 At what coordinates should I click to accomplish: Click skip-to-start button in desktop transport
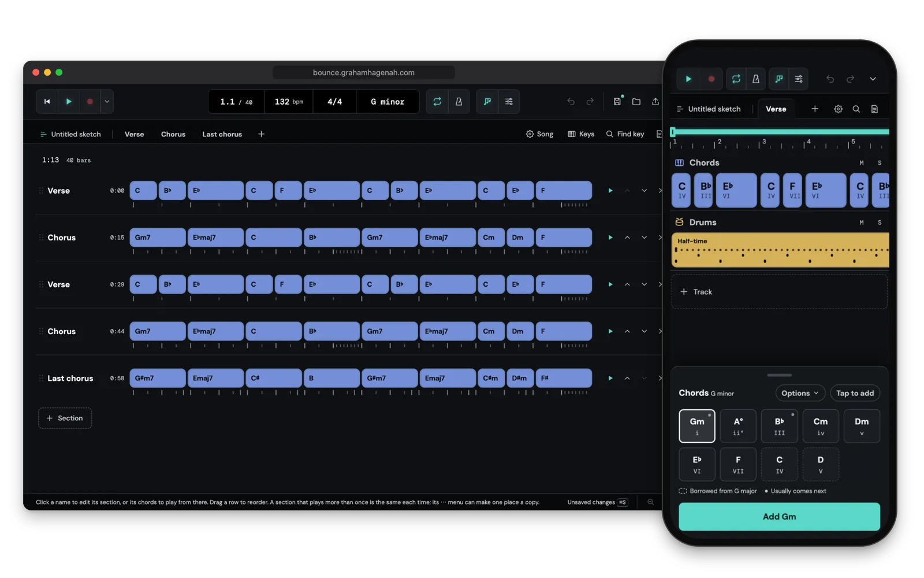(47, 102)
